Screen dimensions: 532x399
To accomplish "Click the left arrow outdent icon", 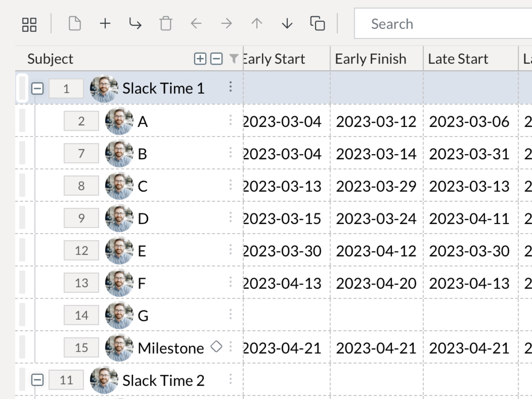I will click(x=196, y=24).
